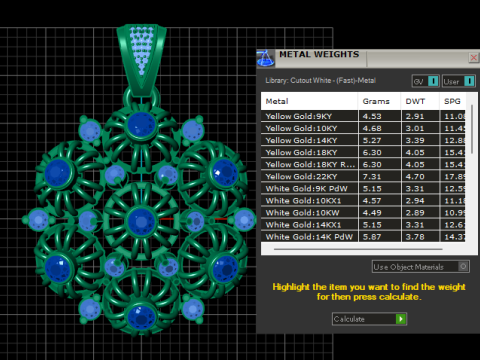Select the Grams column header

(379, 101)
